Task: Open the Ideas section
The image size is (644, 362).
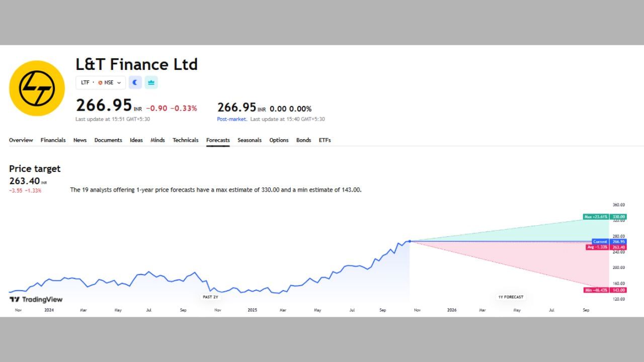Action: pos(136,140)
